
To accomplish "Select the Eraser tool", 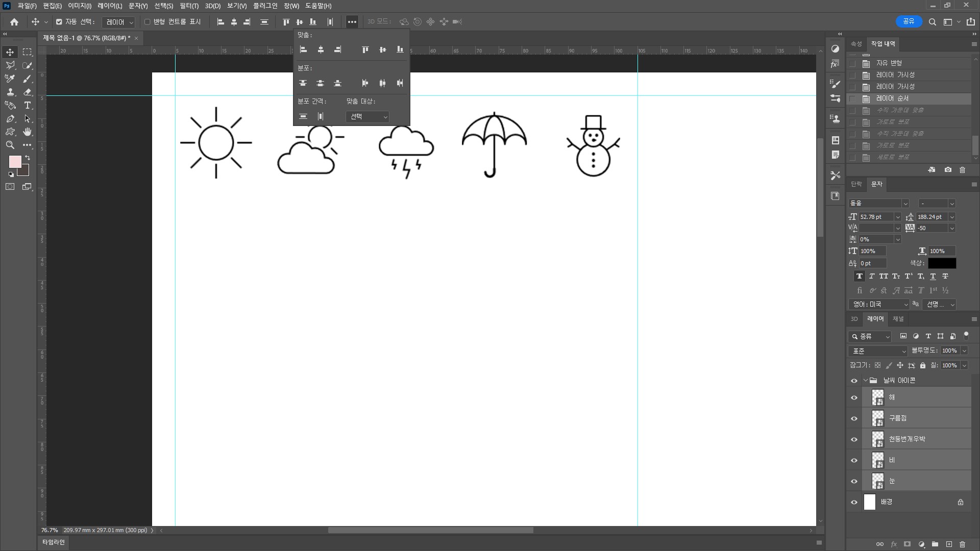I will click(28, 92).
